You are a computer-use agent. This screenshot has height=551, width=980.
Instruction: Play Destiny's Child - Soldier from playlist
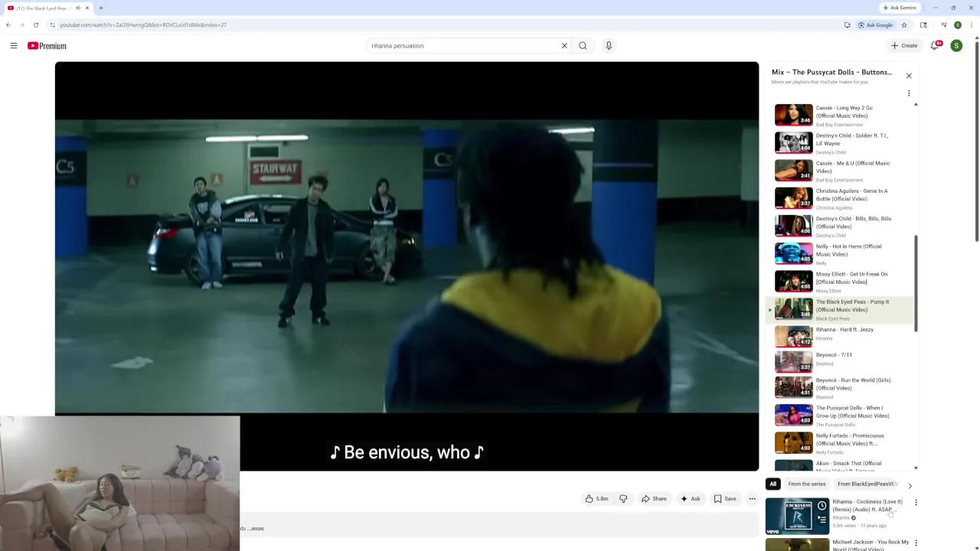click(x=841, y=143)
